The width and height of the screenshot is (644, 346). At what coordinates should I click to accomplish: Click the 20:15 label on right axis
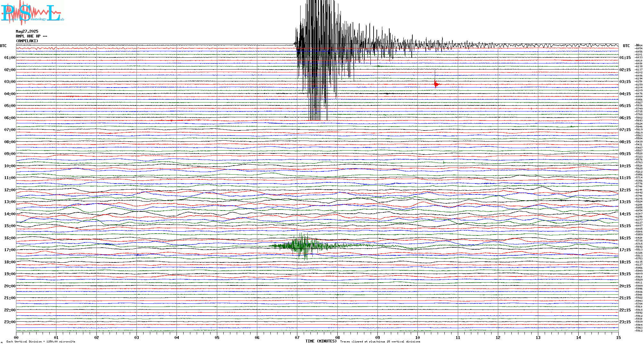(625, 286)
